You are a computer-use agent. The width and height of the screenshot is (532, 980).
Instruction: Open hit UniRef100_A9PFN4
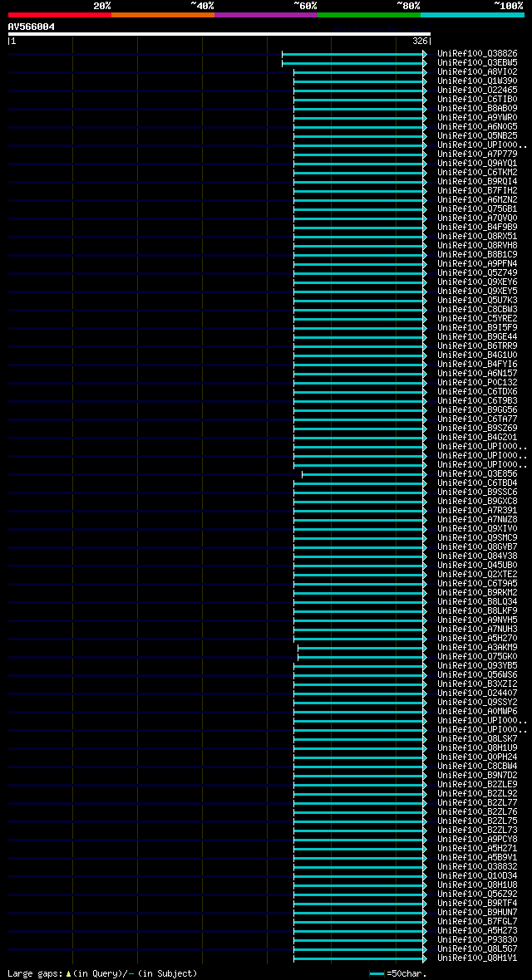477,264
